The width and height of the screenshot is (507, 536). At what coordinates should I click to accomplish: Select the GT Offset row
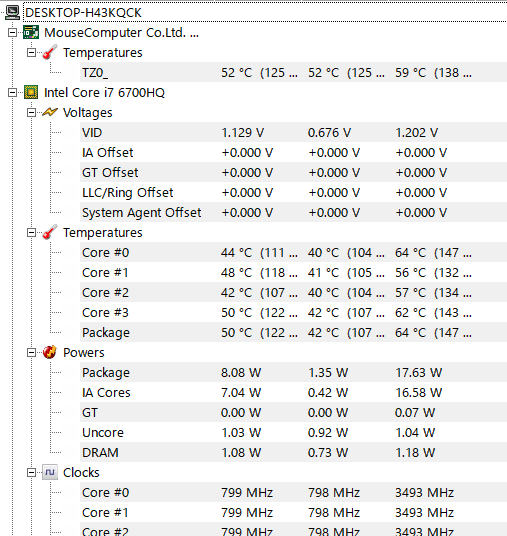293,173
